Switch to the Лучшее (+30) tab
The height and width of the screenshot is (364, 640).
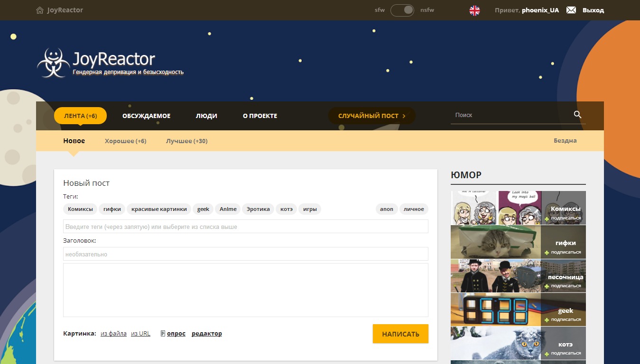[186, 141]
